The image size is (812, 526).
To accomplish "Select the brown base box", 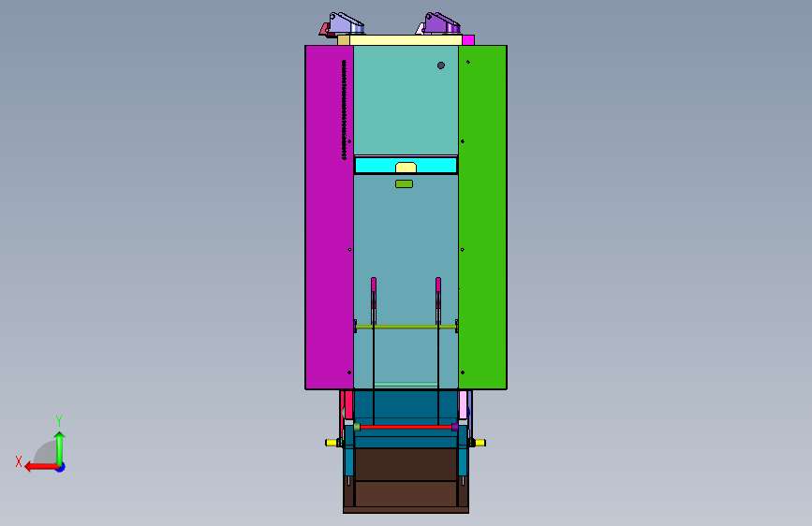I will tap(406, 480).
